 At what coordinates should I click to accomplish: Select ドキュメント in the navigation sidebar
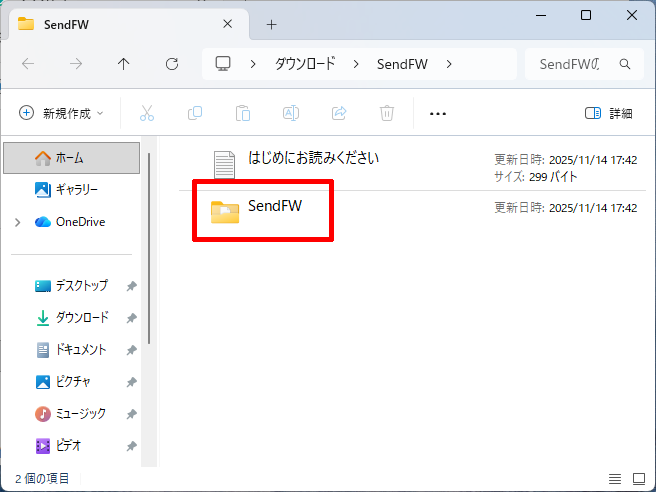coord(80,350)
